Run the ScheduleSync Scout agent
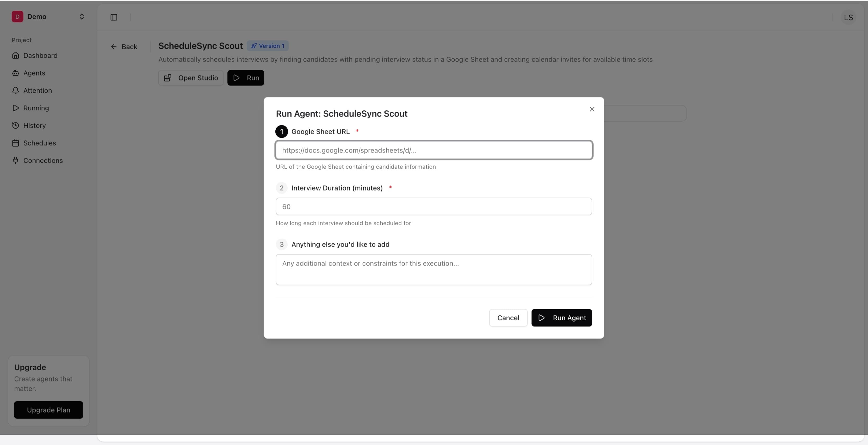 (x=561, y=317)
